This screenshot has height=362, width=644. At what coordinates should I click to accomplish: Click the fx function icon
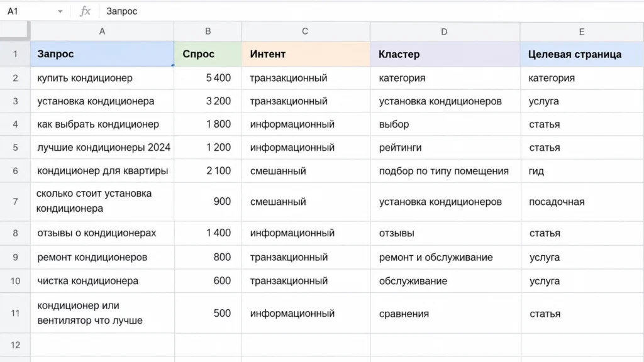coord(85,11)
